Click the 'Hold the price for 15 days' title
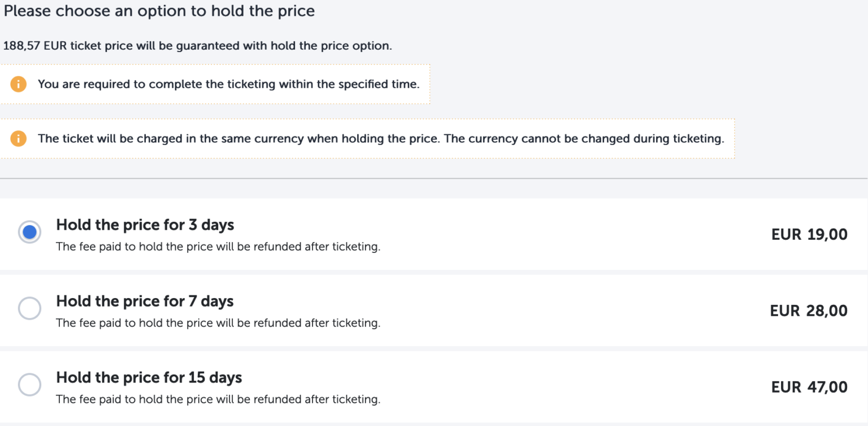The height and width of the screenshot is (426, 868). [149, 377]
